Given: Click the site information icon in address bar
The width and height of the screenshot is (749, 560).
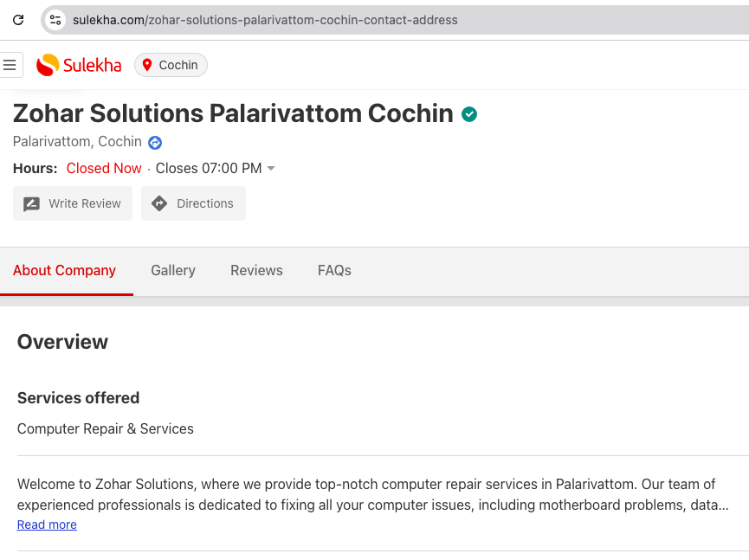Looking at the screenshot, I should point(55,19).
